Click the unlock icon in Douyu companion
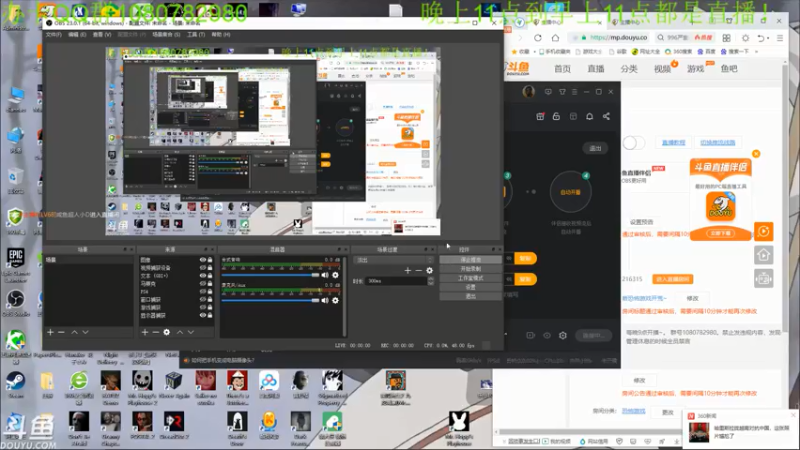Image resolution: width=800 pixels, height=450 pixels. coord(556,116)
